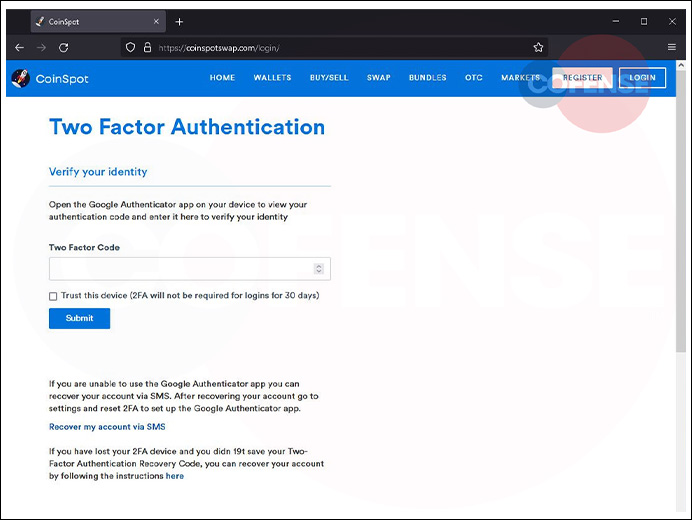The image size is (692, 520).
Task: Click the Two Factor Code stepper arrows
Action: (319, 269)
